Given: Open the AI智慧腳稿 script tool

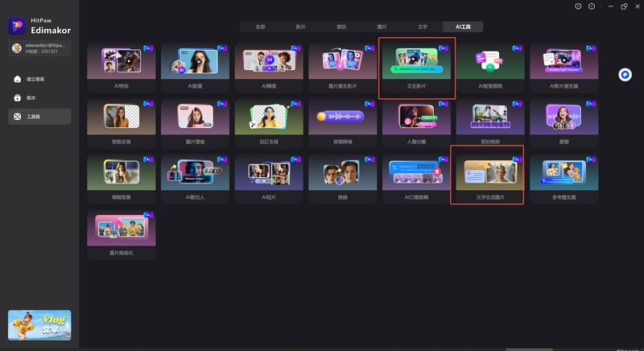Looking at the screenshot, I should click(490, 68).
